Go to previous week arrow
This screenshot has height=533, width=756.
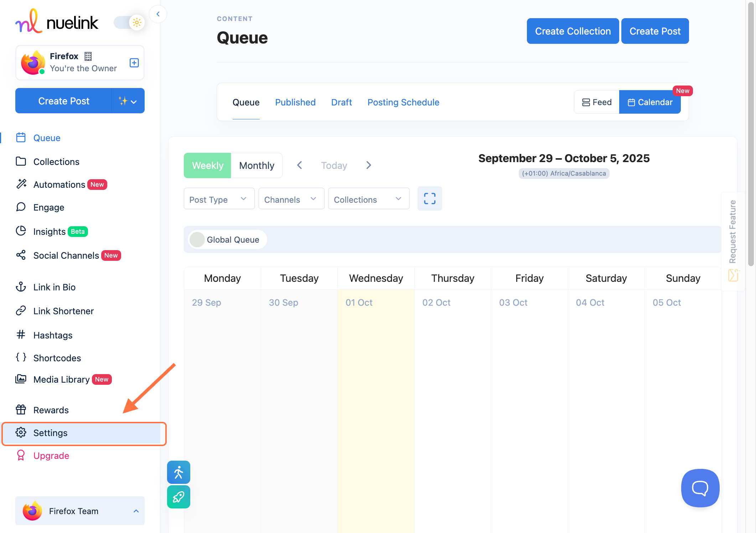(299, 165)
